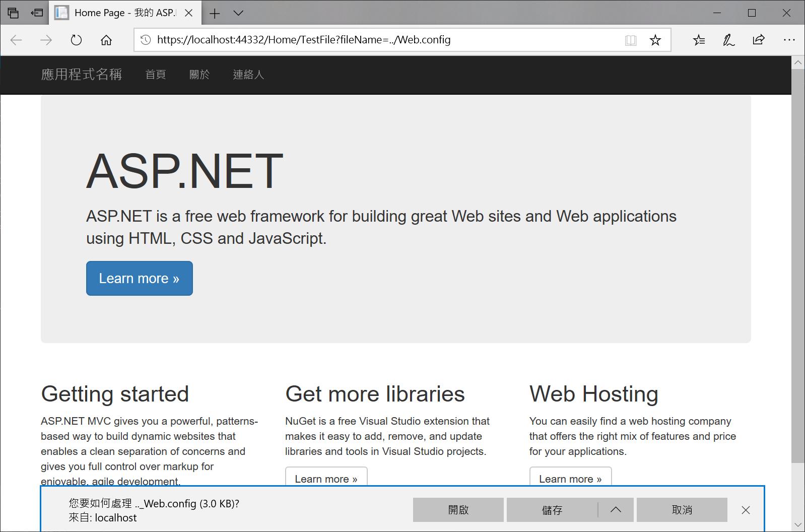Go to the browser home page

click(106, 40)
